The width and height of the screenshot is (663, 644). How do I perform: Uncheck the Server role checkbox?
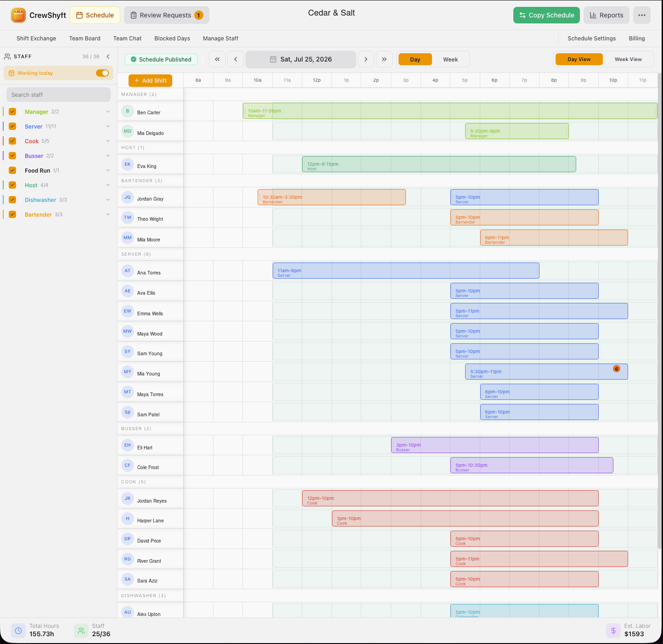pos(12,126)
